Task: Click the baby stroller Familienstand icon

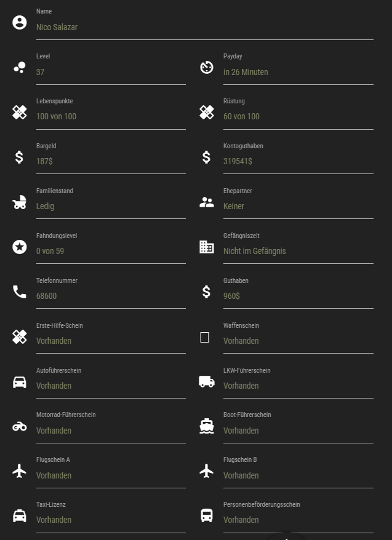Action: coord(20,202)
